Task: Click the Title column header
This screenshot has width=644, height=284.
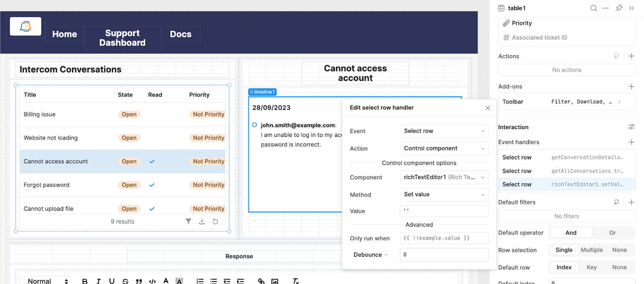Action: coord(30,95)
